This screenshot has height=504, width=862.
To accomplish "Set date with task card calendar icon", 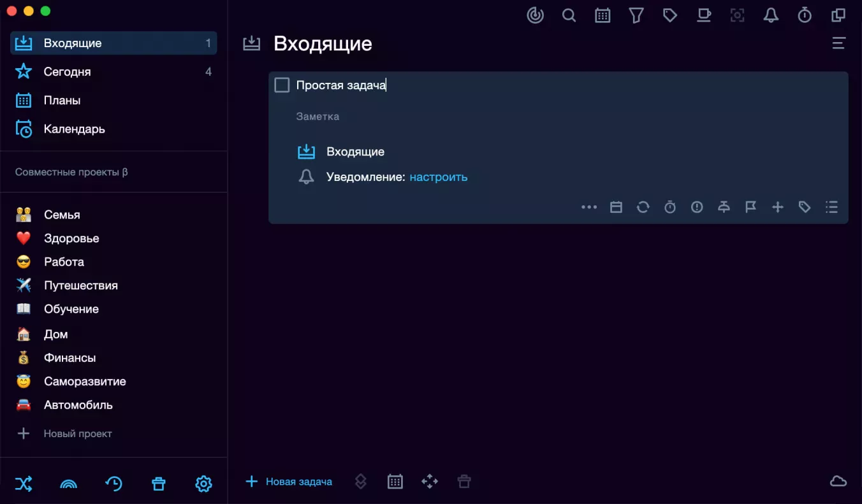I will [616, 207].
